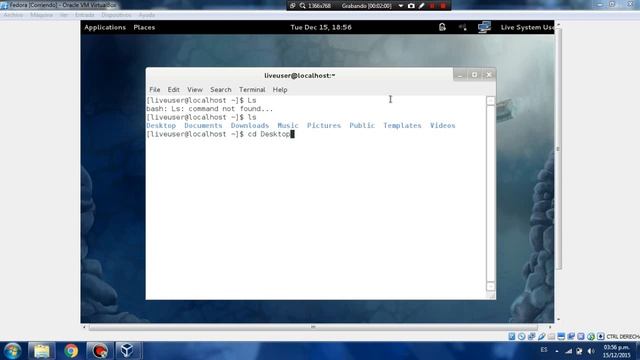Maximize the terminal window
Image resolution: width=640 pixels, height=360 pixels.
474,75
